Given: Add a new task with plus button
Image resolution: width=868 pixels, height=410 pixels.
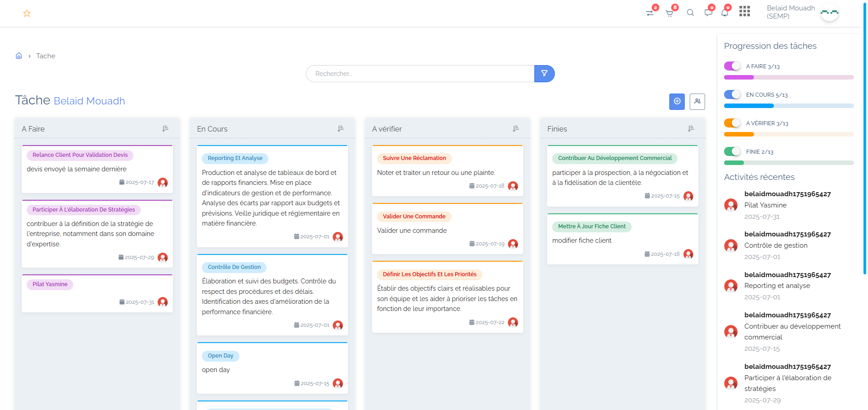Looking at the screenshot, I should tap(677, 102).
